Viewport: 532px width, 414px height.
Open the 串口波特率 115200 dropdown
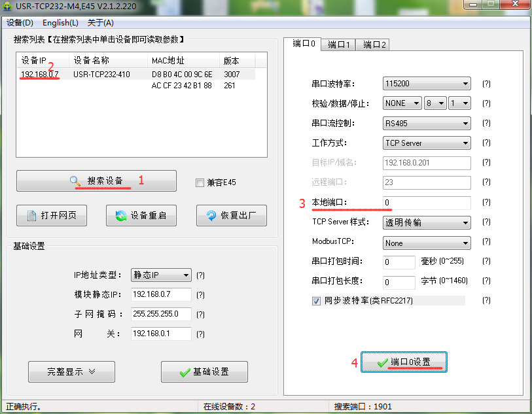[x=427, y=84]
